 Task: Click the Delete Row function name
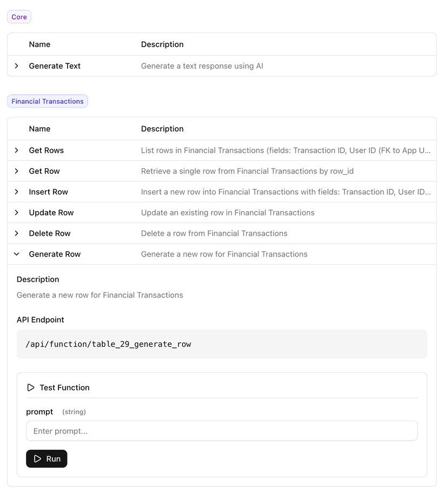(x=48, y=233)
